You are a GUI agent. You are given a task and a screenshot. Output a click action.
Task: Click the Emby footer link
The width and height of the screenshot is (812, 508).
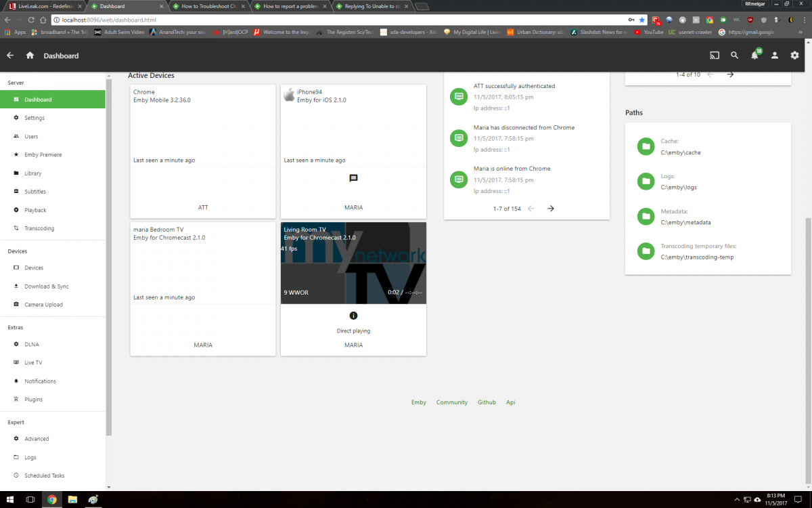tap(419, 402)
